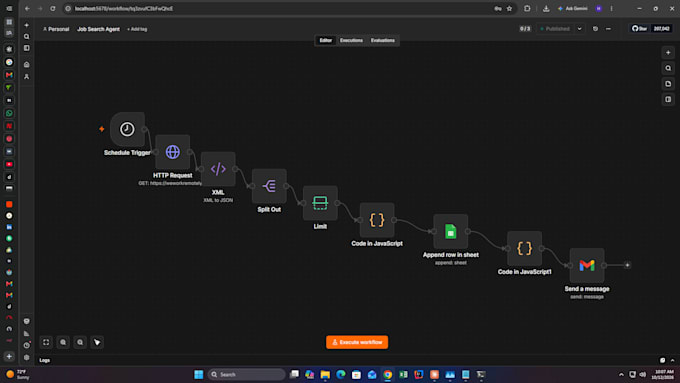
Task: Open the Schedule Trigger node
Action: pyautogui.click(x=127, y=129)
